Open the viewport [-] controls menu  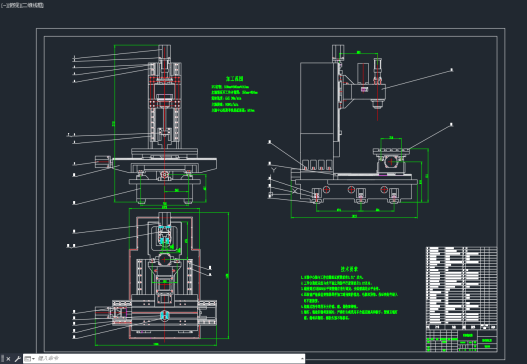click(3, 5)
